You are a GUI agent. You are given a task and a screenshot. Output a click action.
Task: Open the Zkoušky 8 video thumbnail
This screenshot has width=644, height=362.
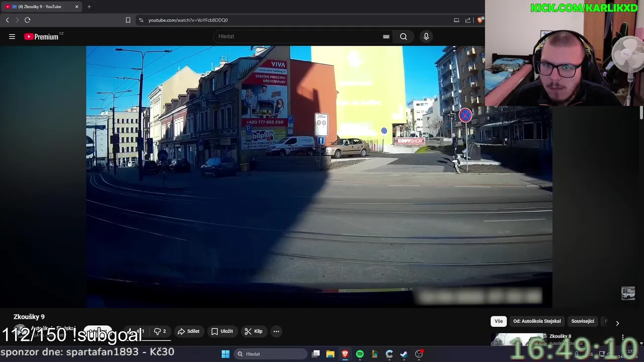click(x=519, y=339)
